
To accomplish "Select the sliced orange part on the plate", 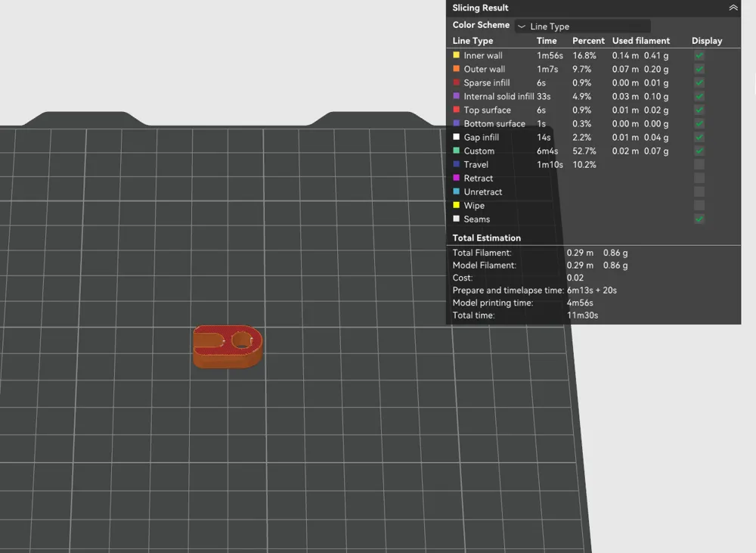I will (228, 346).
